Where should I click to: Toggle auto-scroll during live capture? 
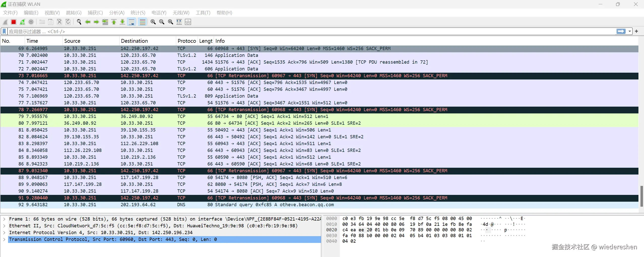pyautogui.click(x=132, y=22)
